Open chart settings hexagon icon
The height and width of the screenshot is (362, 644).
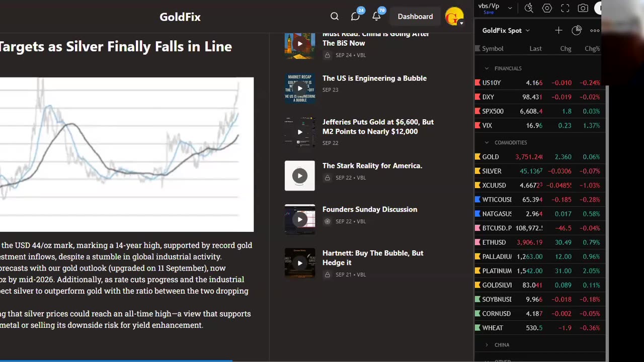[x=547, y=8]
